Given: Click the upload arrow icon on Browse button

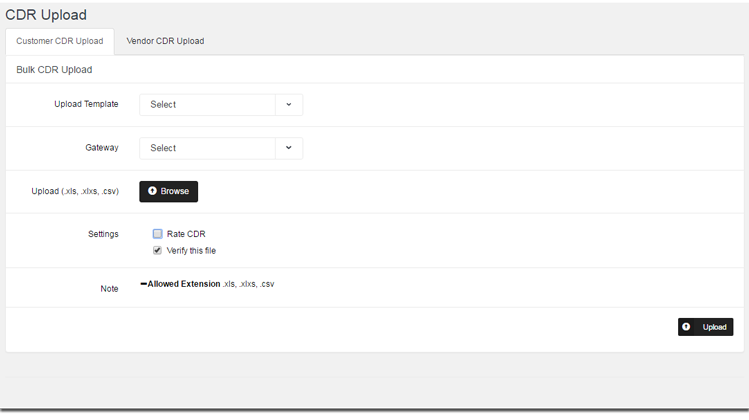Looking at the screenshot, I should click(152, 191).
